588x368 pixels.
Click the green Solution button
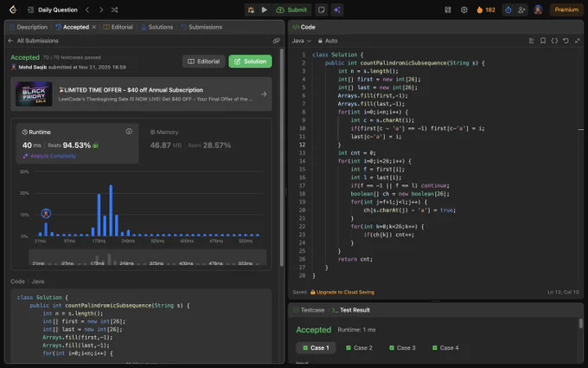point(250,61)
